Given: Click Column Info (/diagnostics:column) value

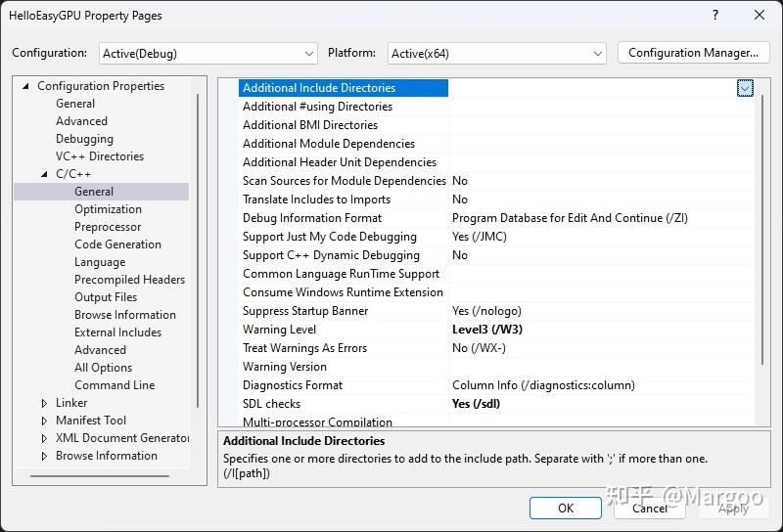Looking at the screenshot, I should point(544,385).
